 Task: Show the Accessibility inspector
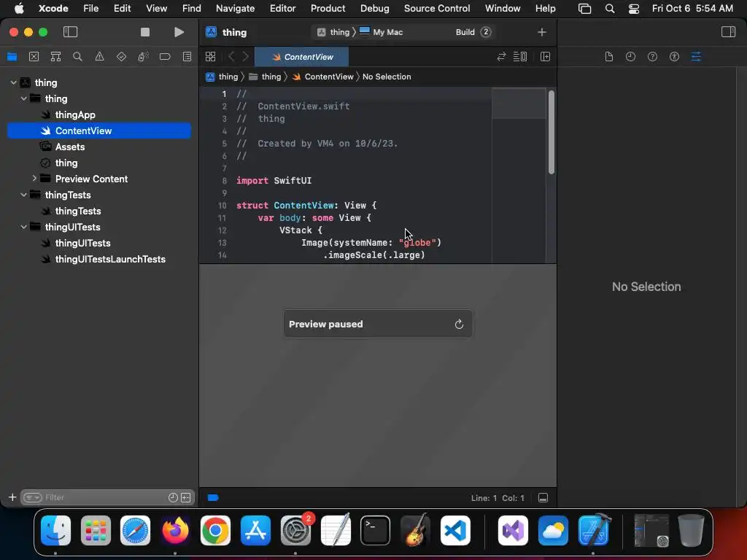click(674, 57)
